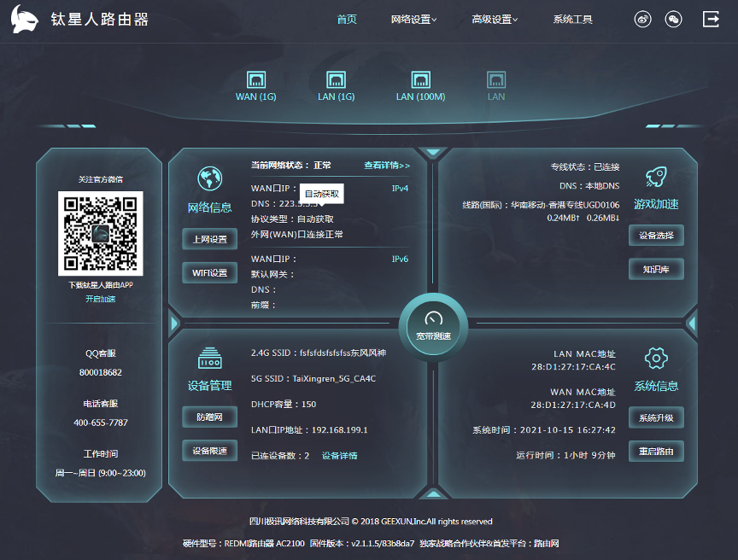
Task: Click the network info globe icon
Action: 209,178
